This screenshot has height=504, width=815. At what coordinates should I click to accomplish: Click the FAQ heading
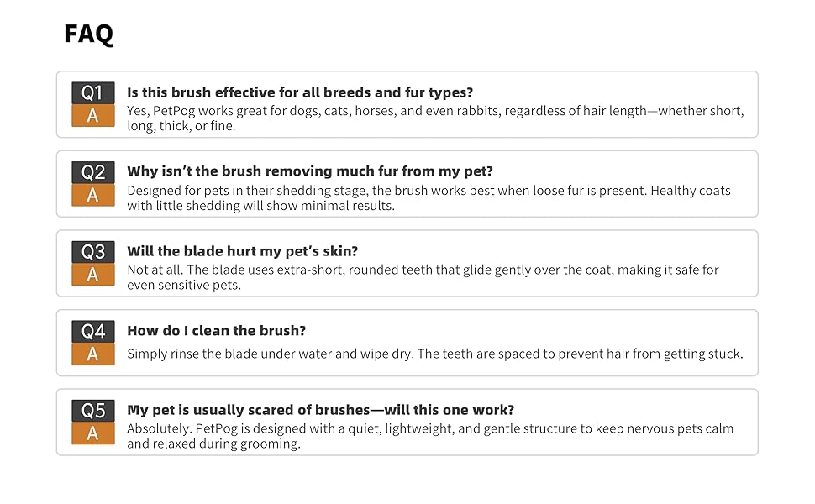tap(88, 34)
